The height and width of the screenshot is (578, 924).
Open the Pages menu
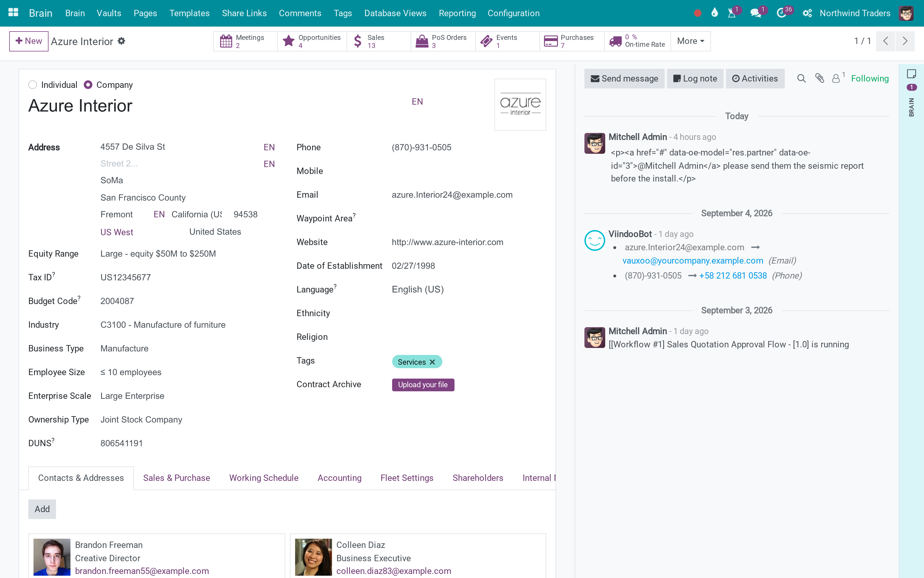pos(145,13)
